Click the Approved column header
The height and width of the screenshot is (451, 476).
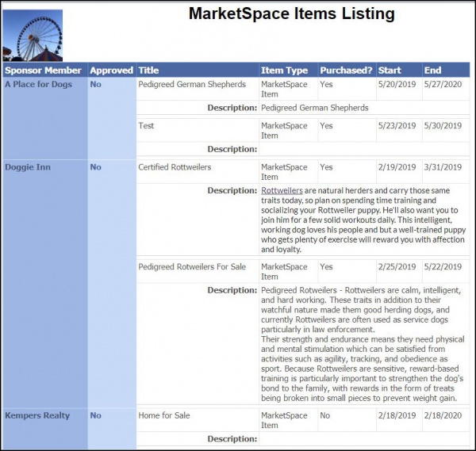[111, 71]
